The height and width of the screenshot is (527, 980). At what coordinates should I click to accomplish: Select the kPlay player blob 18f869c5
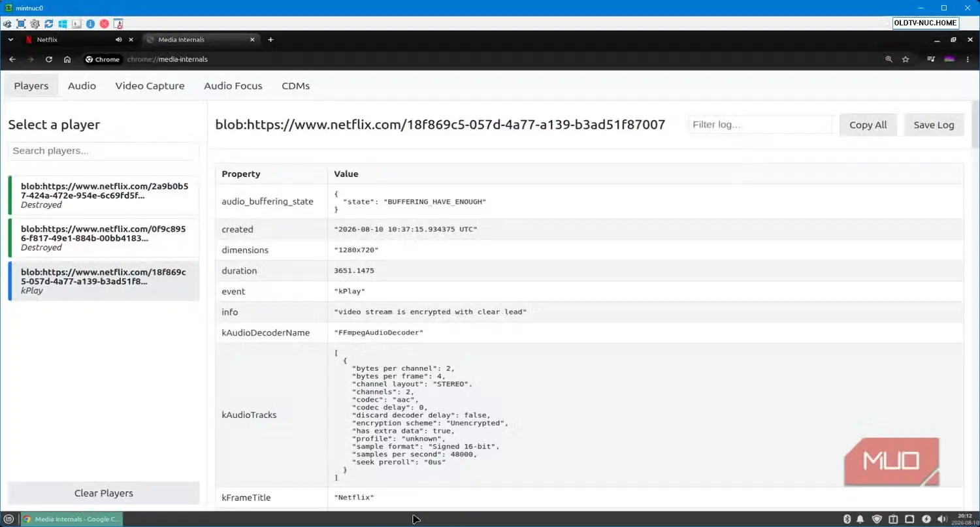coord(103,281)
